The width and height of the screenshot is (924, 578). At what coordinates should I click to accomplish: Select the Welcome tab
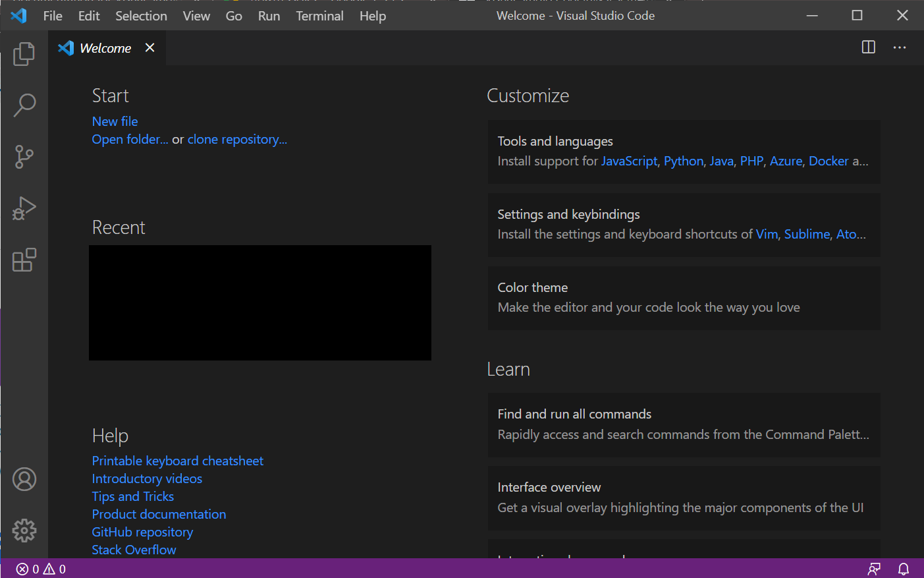coord(105,48)
